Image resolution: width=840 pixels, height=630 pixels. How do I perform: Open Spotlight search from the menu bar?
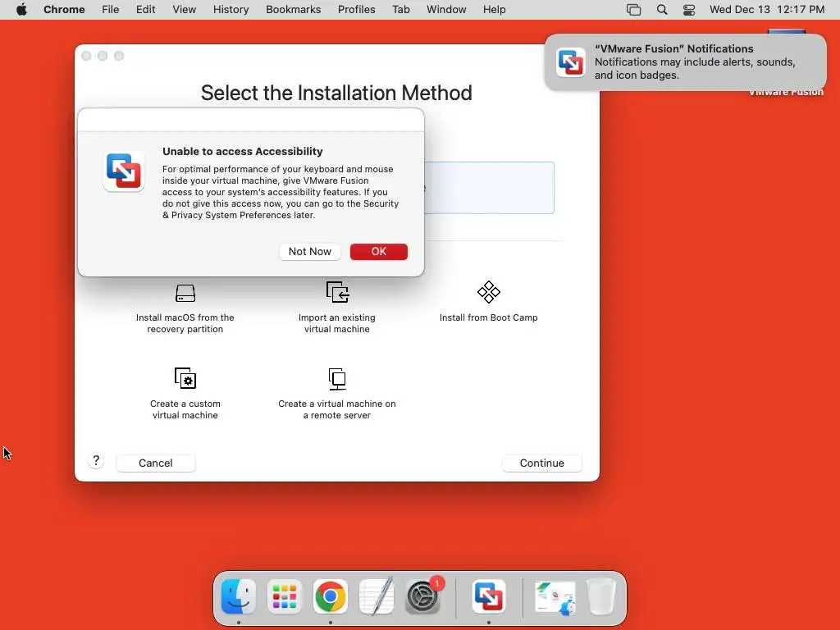point(662,10)
